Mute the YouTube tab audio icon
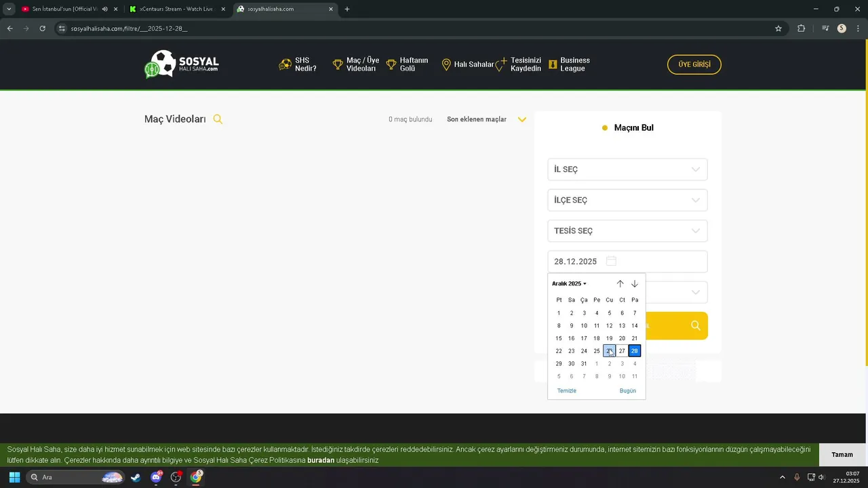Screen dimensions: 868x488 pyautogui.click(x=104, y=9)
